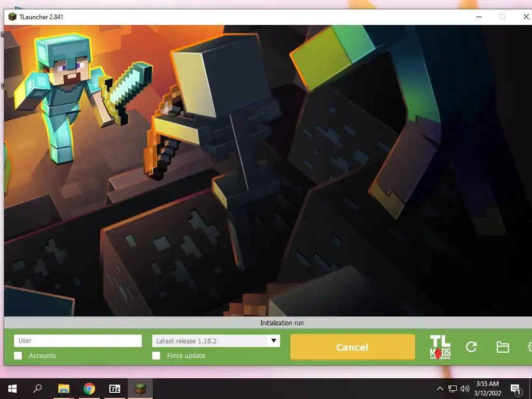Screen dimensions: 532x399
Task: Open the TL Mods button
Action: tap(440, 347)
